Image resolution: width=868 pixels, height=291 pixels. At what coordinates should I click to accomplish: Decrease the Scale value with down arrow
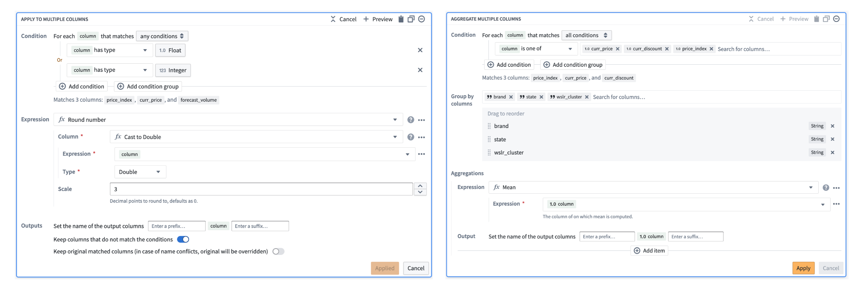pos(420,192)
